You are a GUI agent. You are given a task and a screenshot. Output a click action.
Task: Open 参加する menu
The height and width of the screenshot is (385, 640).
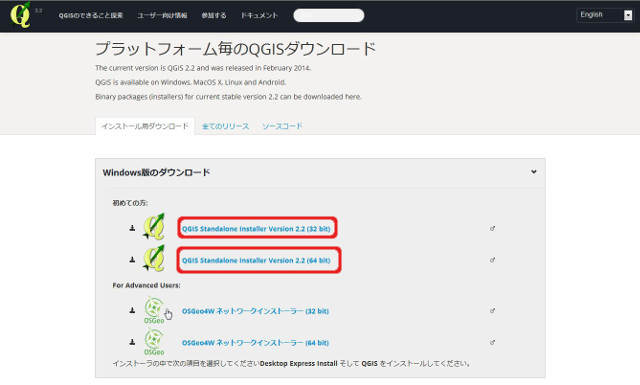coord(214,16)
